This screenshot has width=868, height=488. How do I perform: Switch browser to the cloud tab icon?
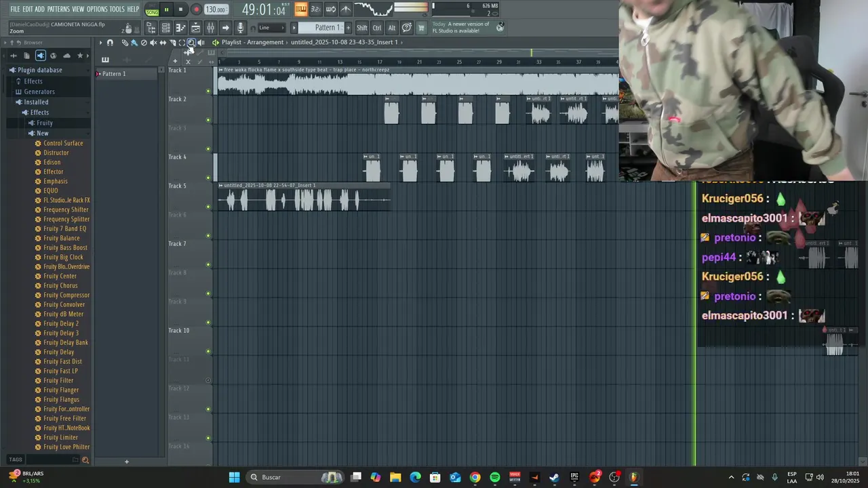[66, 56]
